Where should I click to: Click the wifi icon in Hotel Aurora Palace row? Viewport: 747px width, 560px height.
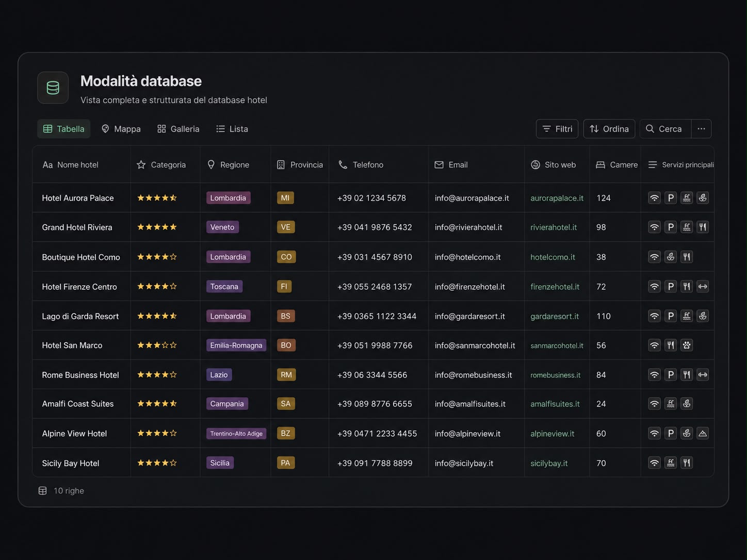coord(654,198)
